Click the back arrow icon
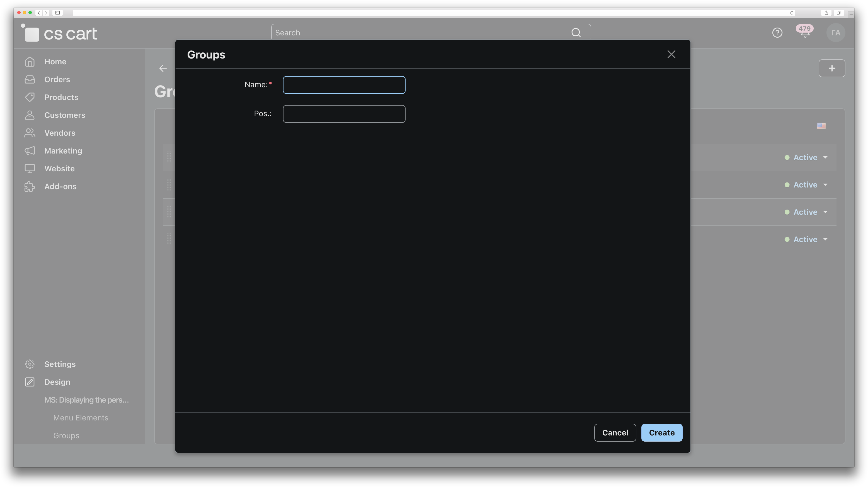 pos(163,68)
